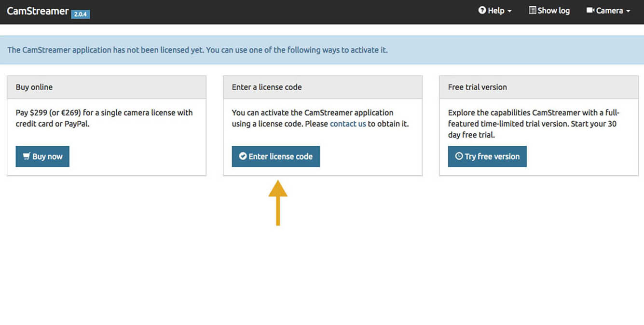This screenshot has height=325, width=644.
Task: Click the CamStreamer brand logo
Action: click(x=38, y=11)
